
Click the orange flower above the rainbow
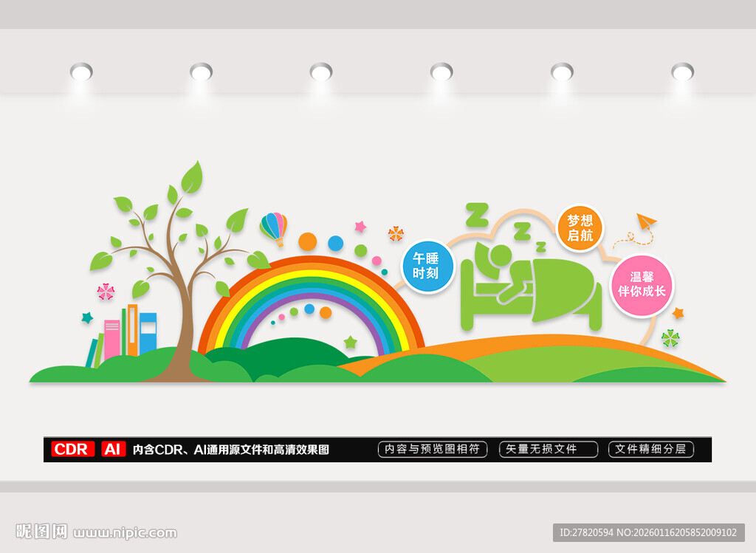click(396, 233)
